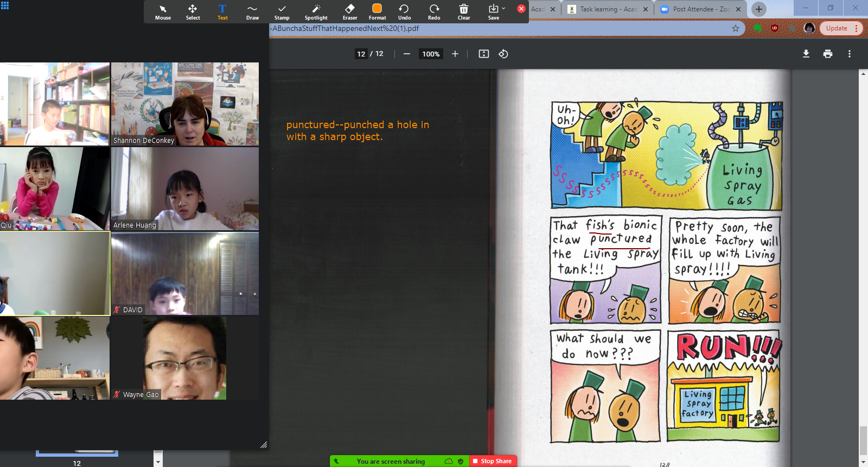Image resolution: width=868 pixels, height=467 pixels.
Task: Select Wayne Gao video tile
Action: 185,358
